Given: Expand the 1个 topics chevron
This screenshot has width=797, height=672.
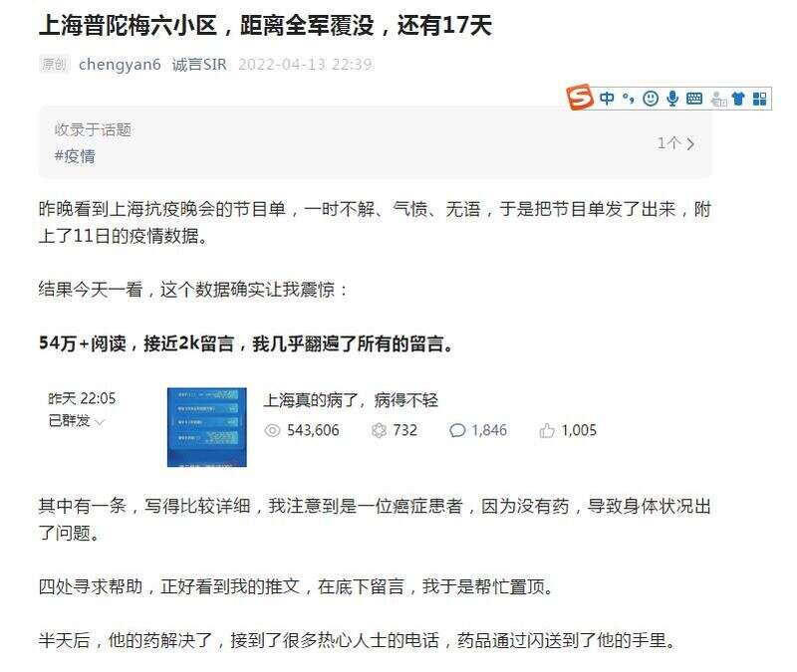Looking at the screenshot, I should pyautogui.click(x=690, y=144).
